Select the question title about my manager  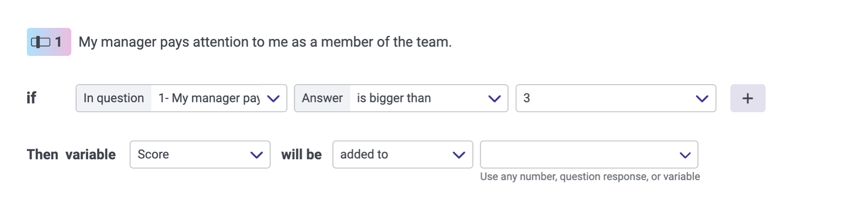coord(265,42)
